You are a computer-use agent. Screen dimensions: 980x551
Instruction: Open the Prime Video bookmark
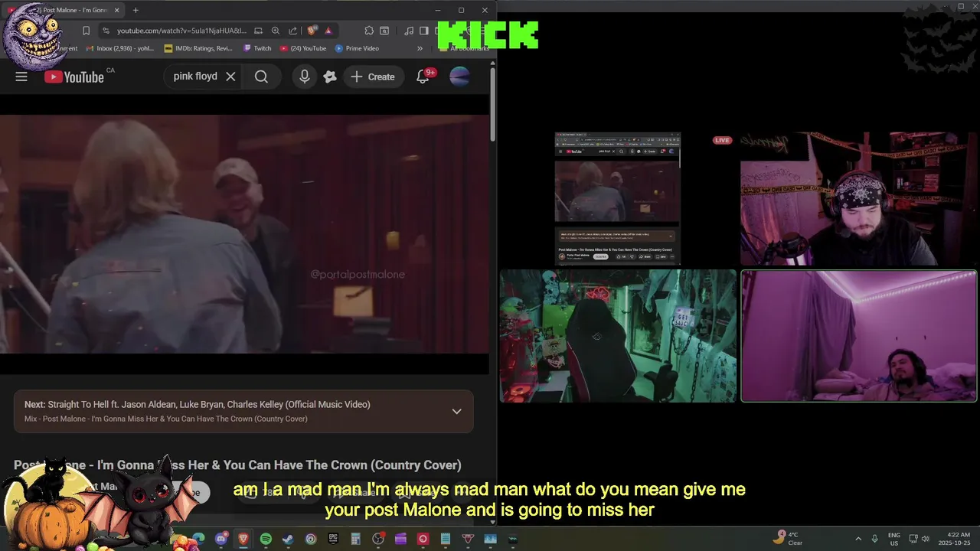tap(357, 48)
